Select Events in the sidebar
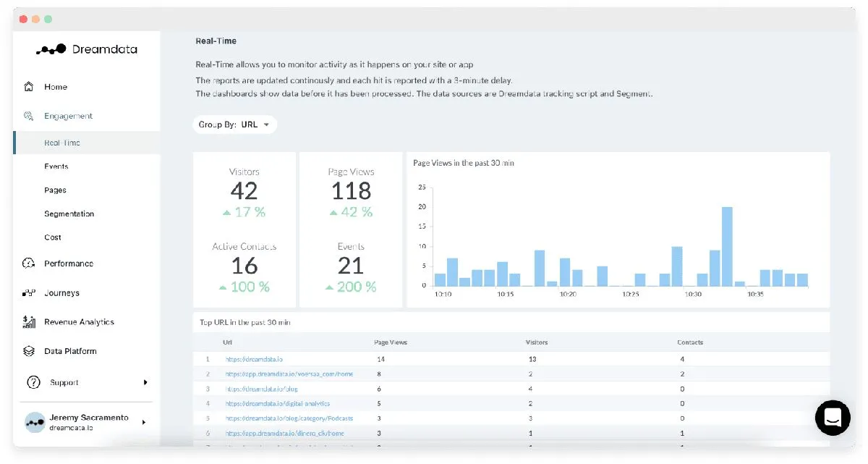Screen dimensions: 868x464 click(56, 166)
